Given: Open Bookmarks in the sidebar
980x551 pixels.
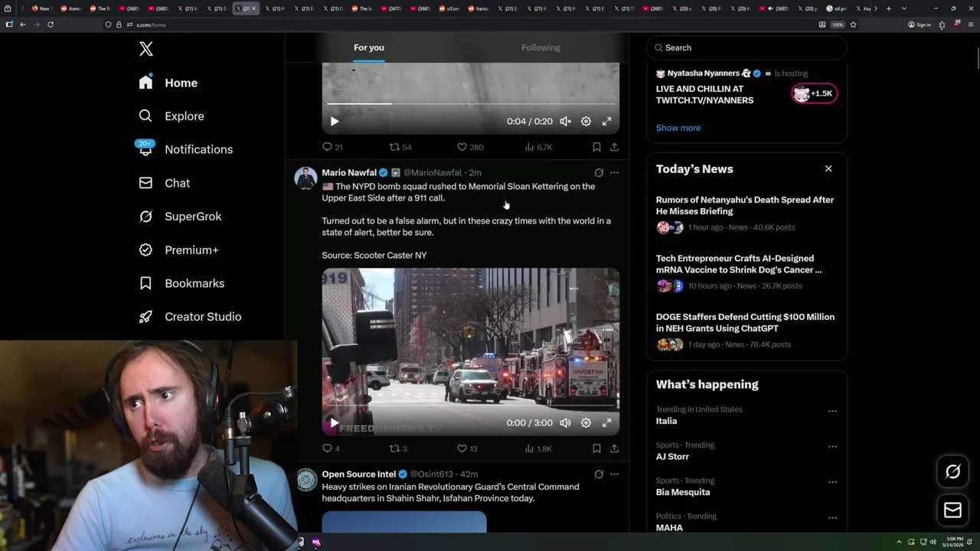Looking at the screenshot, I should [181, 283].
